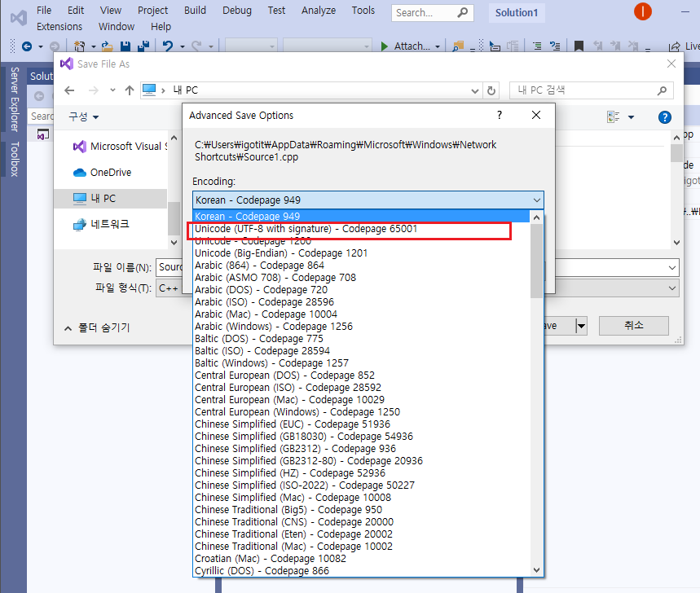700x593 pixels.
Task: Click the Solution1 title label
Action: [x=517, y=12]
